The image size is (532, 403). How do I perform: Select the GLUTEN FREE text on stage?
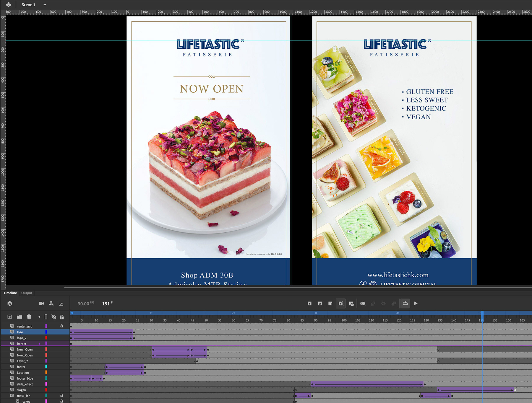point(430,92)
